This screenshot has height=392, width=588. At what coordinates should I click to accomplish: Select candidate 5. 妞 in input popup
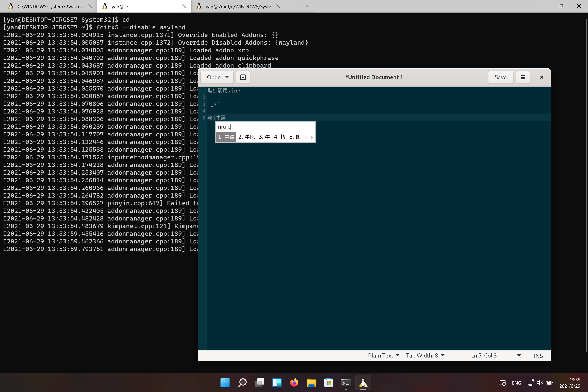tap(295, 137)
